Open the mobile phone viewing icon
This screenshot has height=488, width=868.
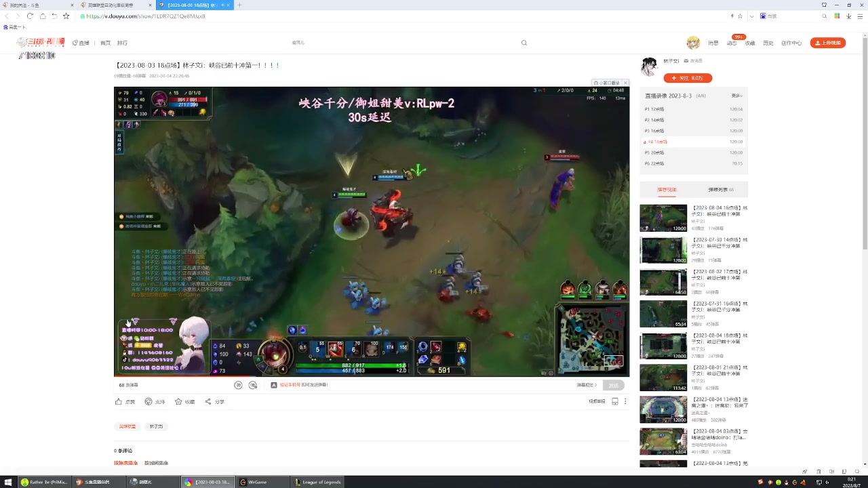(615, 401)
